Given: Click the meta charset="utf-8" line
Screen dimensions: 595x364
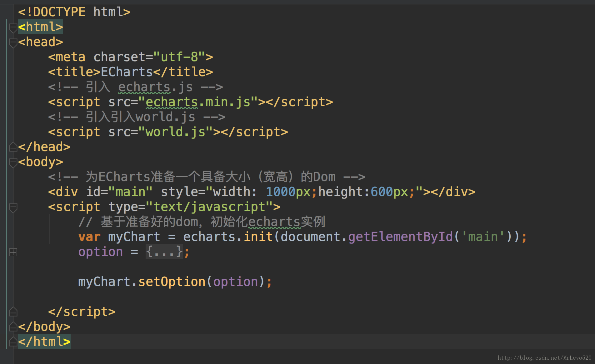Looking at the screenshot, I should (x=131, y=57).
